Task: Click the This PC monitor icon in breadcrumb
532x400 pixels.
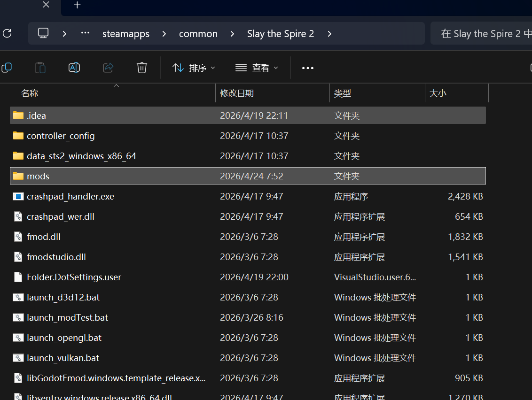Action: coord(43,33)
